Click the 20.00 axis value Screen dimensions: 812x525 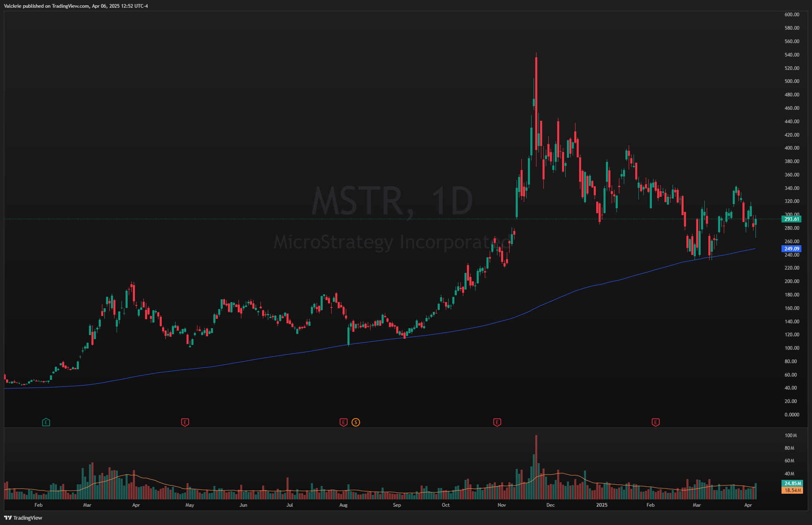[790, 401]
